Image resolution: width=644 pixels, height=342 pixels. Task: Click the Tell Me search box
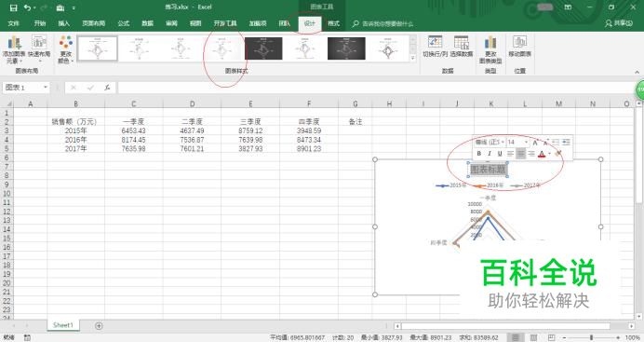click(383, 24)
